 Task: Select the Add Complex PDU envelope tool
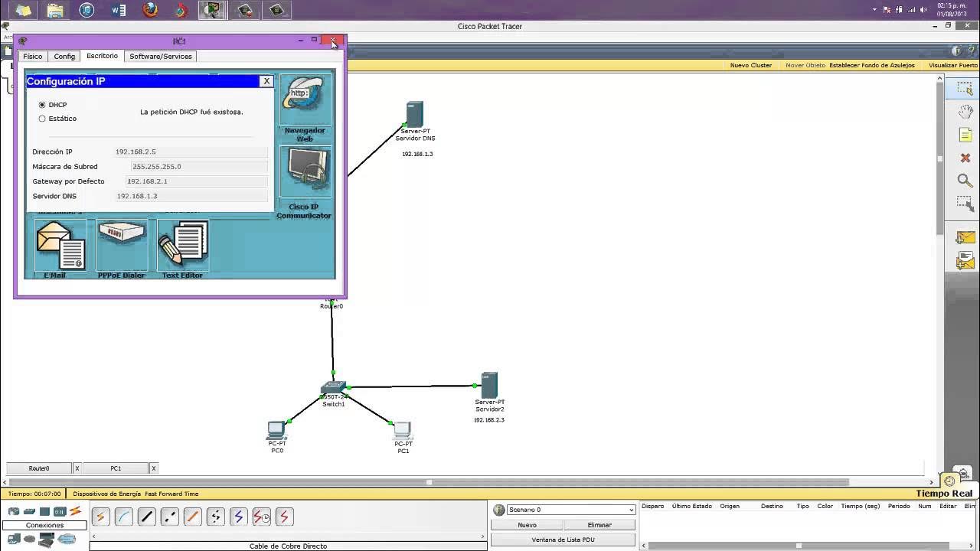[x=965, y=261]
